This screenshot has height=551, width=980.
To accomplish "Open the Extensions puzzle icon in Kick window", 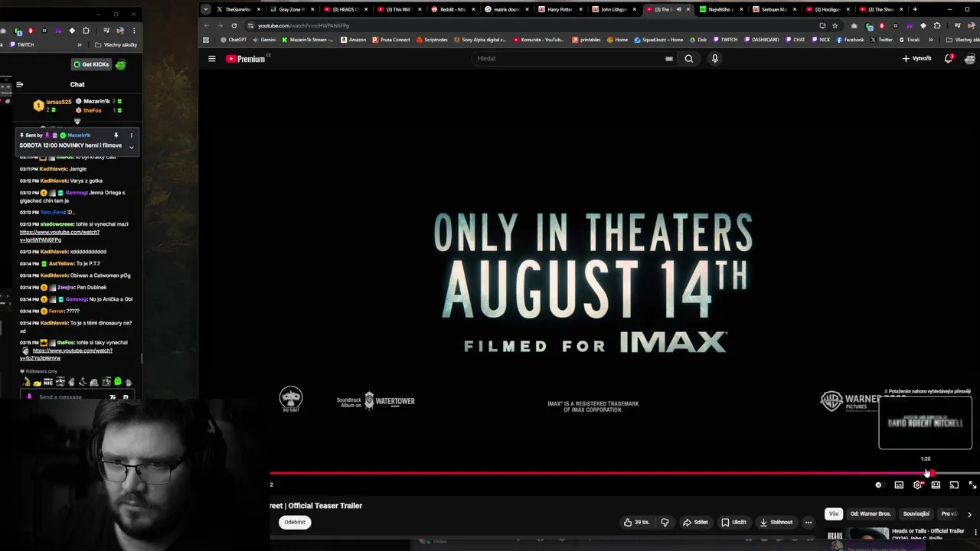I will [x=86, y=31].
